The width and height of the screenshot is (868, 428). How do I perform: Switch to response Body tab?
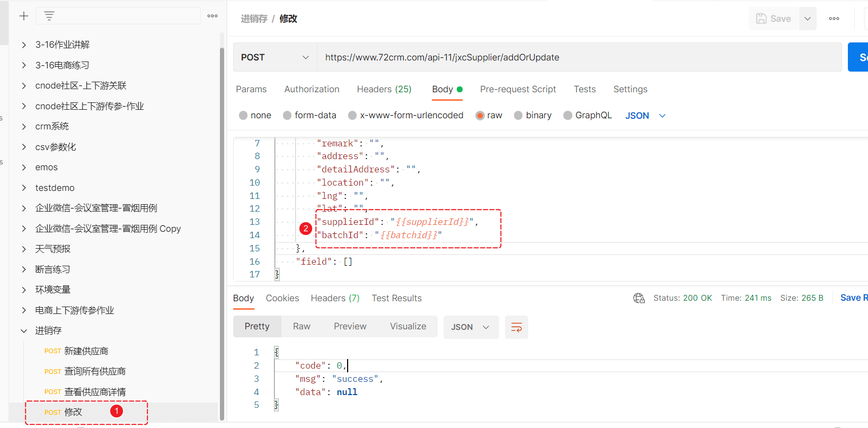coord(243,298)
